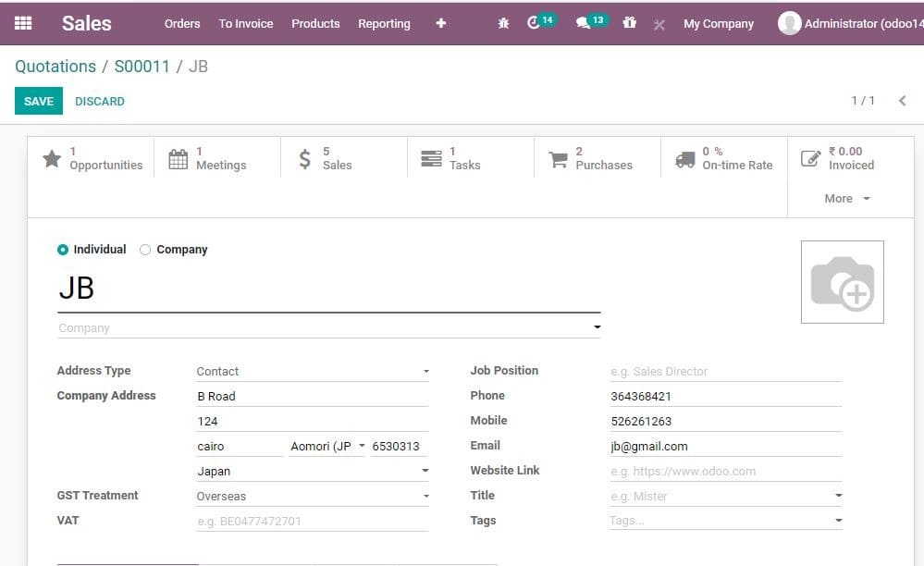Select the Company radio button

[x=144, y=249]
